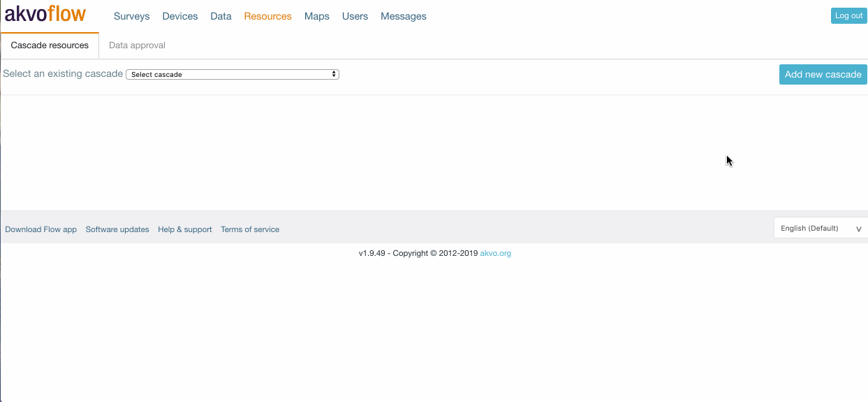Go to the Users section
The image size is (868, 402).
point(355,16)
